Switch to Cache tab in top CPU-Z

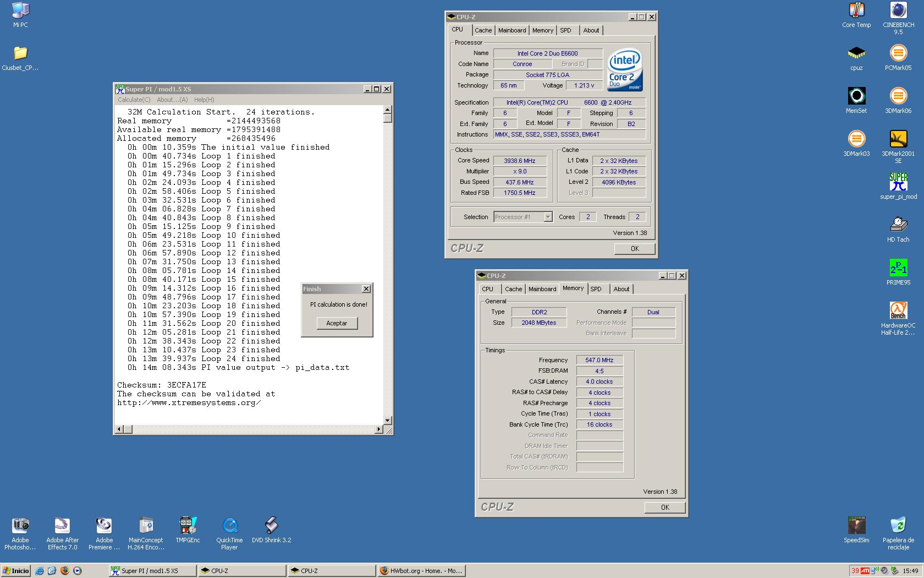[x=483, y=30]
